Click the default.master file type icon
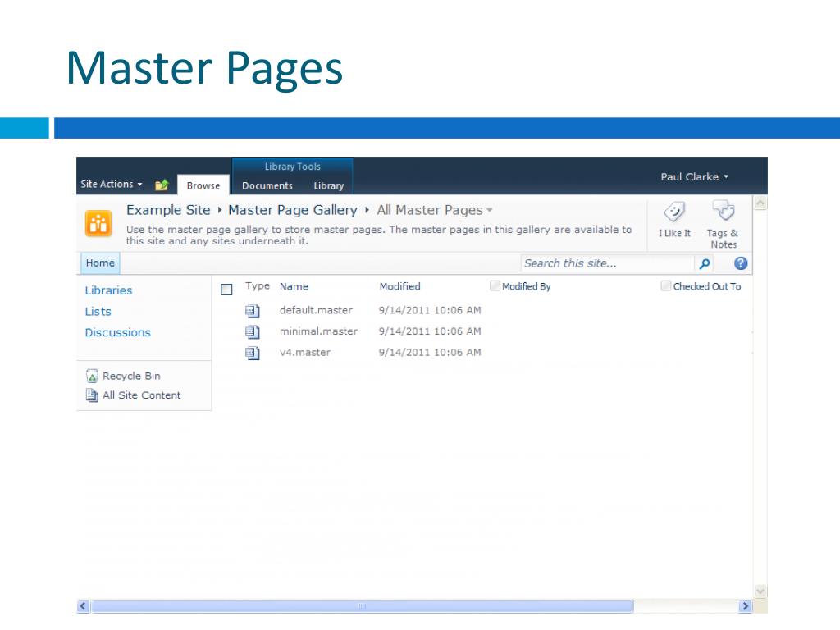The height and width of the screenshot is (630, 840). point(253,311)
